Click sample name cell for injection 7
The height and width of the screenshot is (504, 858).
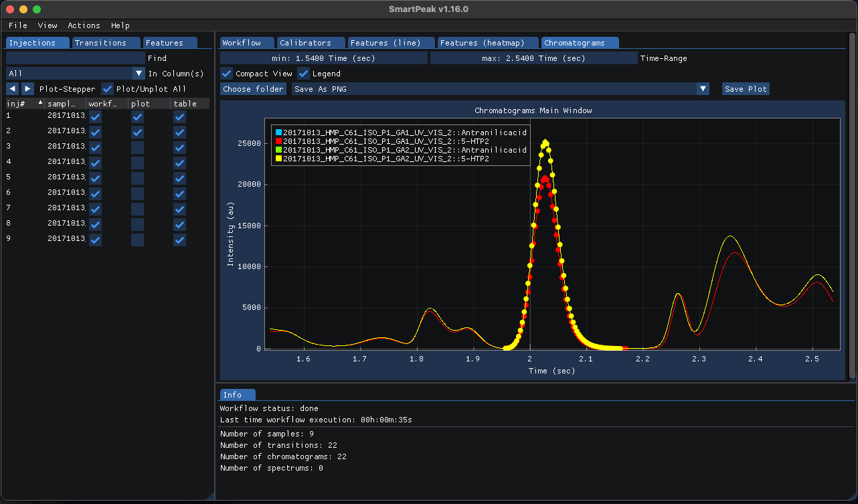66,208
